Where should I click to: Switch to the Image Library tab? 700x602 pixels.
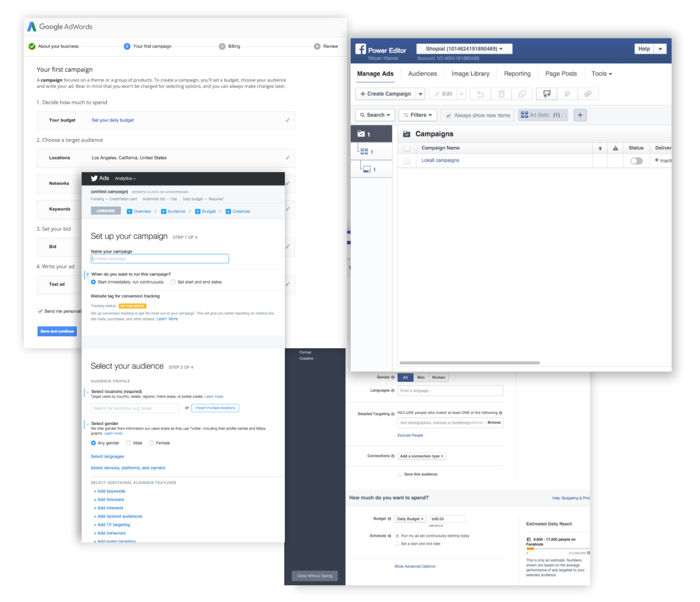(470, 74)
